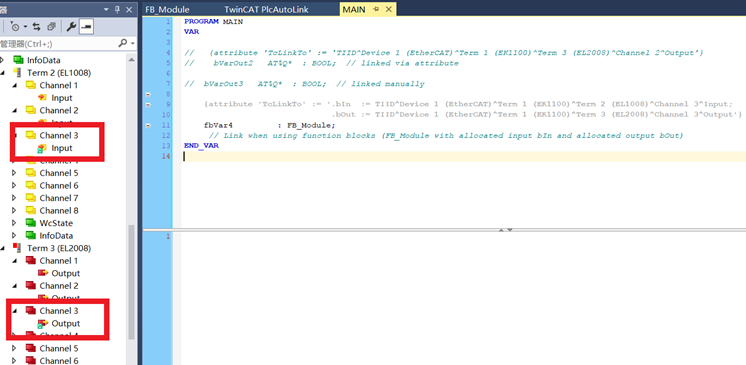Click the collapse all stacked pages icon
Screen dimensions: 746x365
[51, 27]
